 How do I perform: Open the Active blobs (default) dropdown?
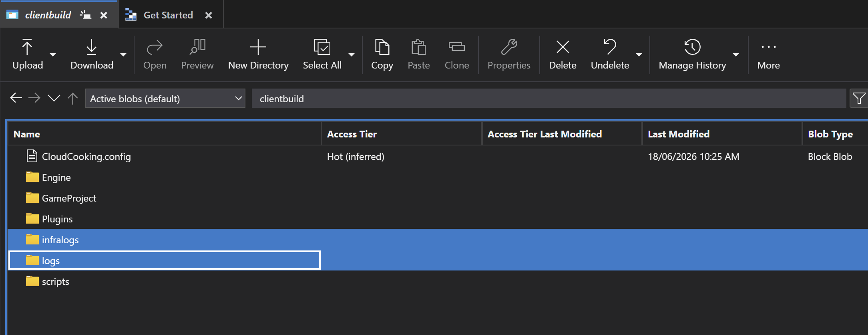[x=165, y=98]
